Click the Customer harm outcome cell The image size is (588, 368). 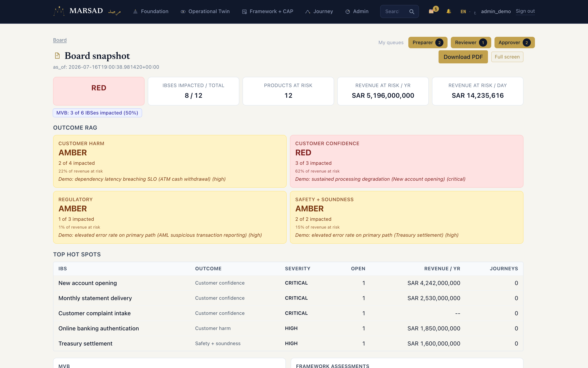point(213,328)
